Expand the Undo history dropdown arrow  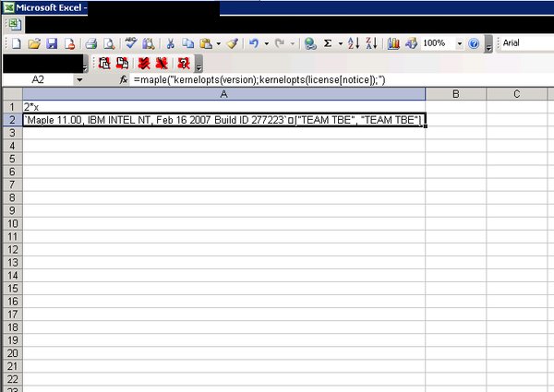[x=267, y=44]
